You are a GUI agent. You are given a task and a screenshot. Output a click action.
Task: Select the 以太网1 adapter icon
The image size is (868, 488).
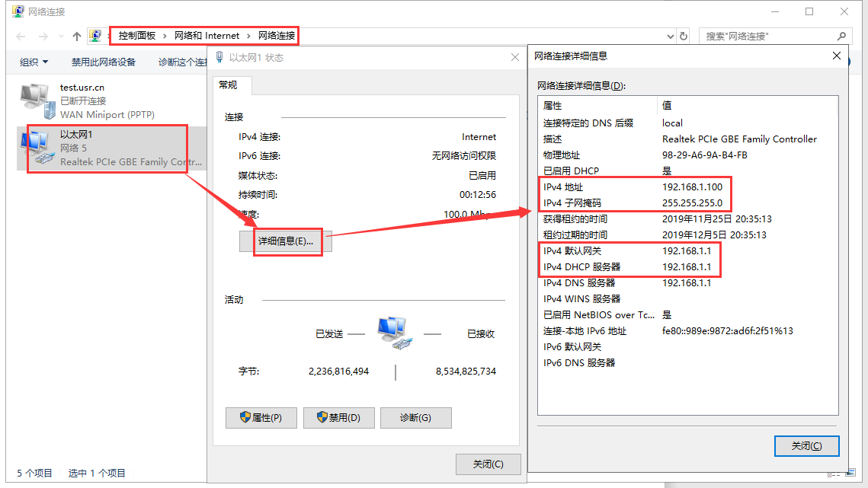click(39, 148)
